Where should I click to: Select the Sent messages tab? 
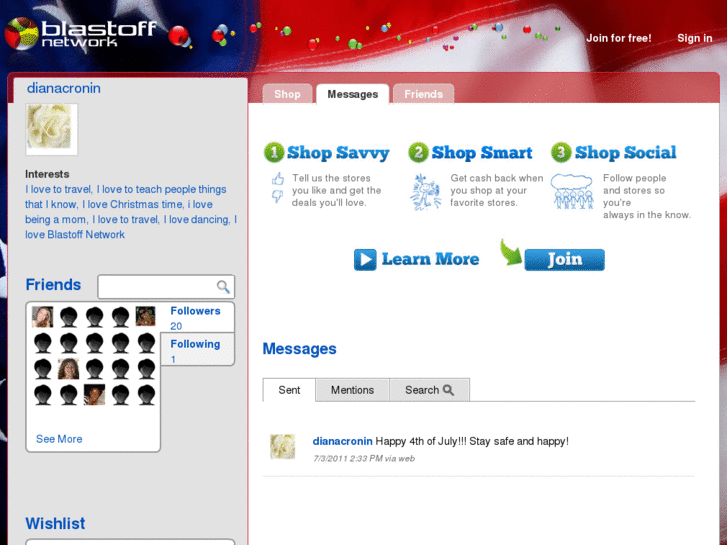289,390
